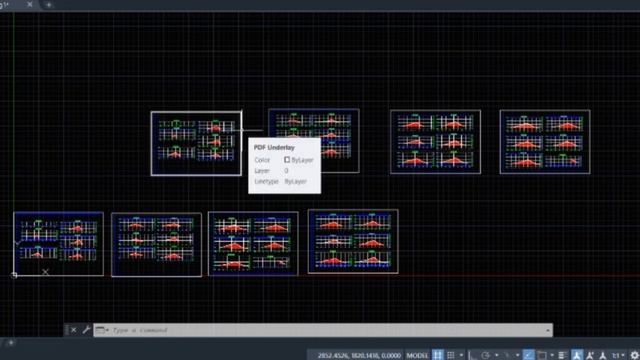The height and width of the screenshot is (360, 640).
Task: Expand command history arrow at right end
Action: point(548,330)
